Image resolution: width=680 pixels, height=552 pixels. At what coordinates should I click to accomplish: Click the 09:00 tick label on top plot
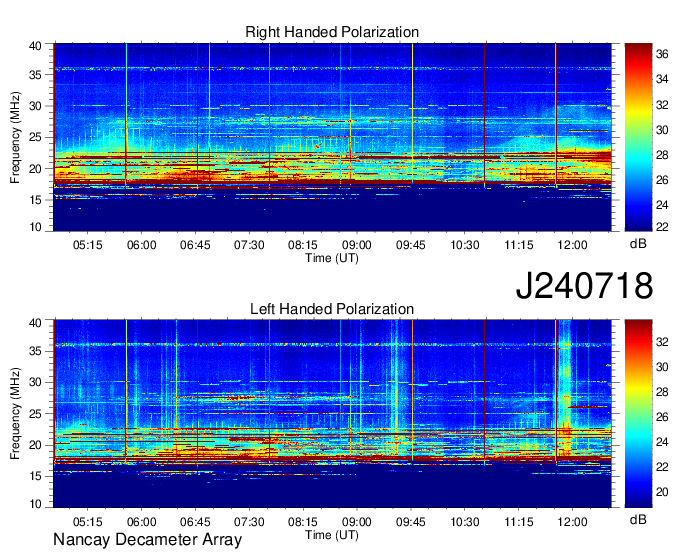pos(356,245)
